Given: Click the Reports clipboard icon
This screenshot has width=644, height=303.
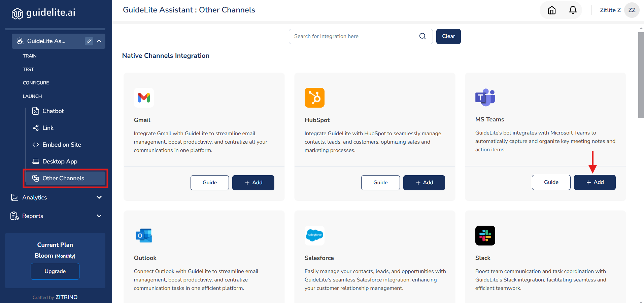Looking at the screenshot, I should click(x=14, y=216).
